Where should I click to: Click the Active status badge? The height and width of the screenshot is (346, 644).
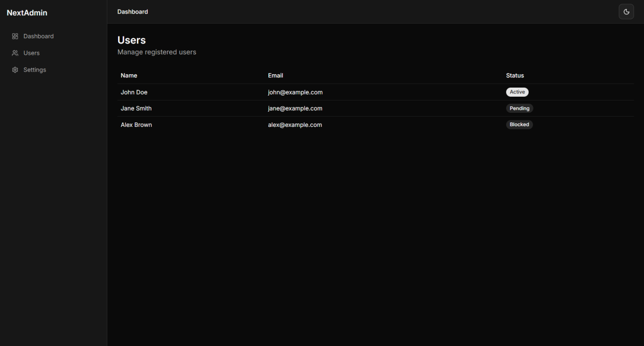coord(517,92)
